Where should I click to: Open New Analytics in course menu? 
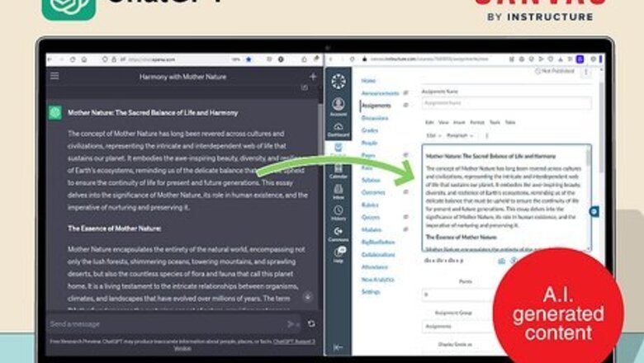click(x=378, y=280)
